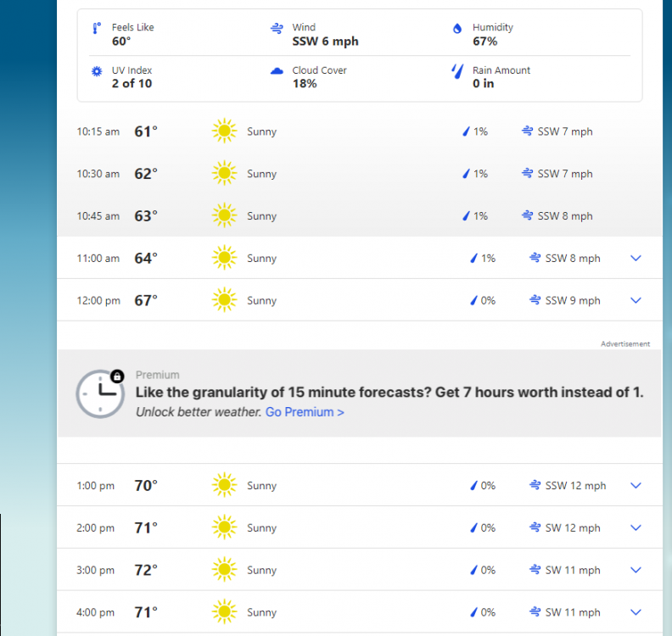Open the 1:00 pm forecast chevron
The height and width of the screenshot is (636, 672).
636,486
